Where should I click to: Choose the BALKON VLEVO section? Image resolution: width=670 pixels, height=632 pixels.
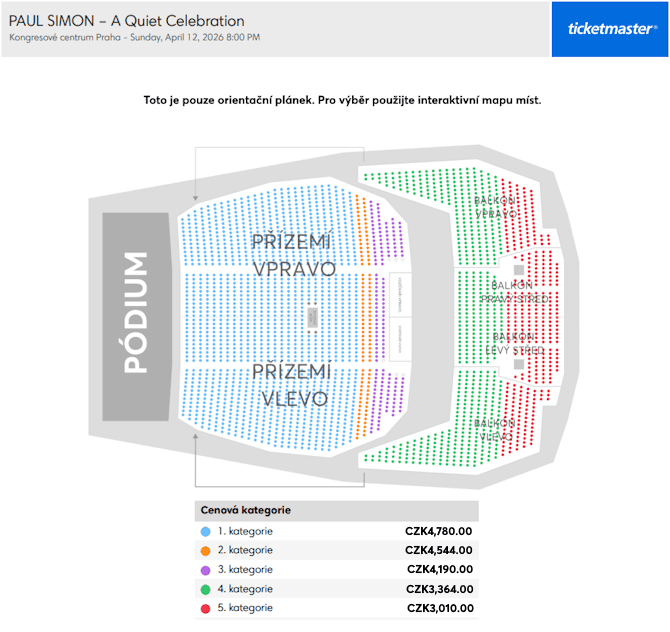[495, 430]
